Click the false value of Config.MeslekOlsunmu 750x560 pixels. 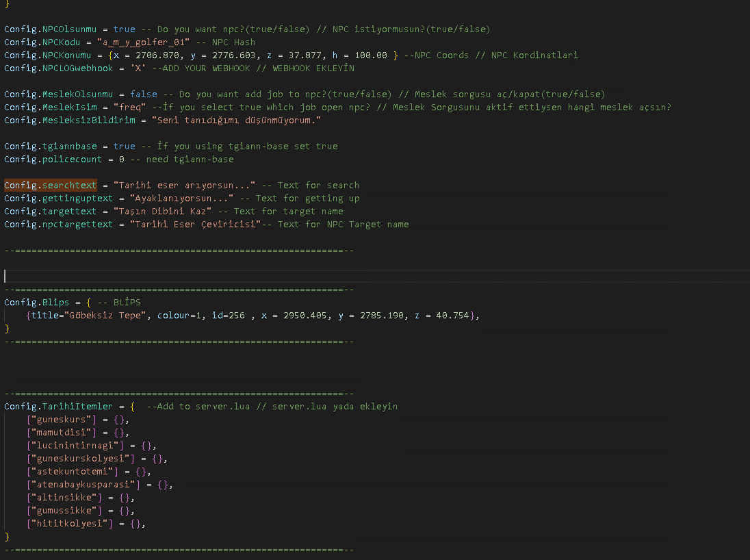click(x=143, y=94)
